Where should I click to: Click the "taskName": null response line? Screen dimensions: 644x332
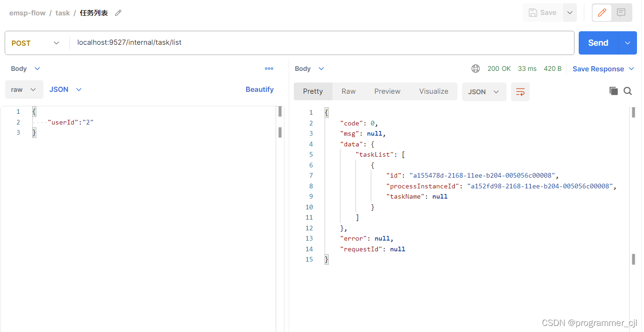(417, 196)
